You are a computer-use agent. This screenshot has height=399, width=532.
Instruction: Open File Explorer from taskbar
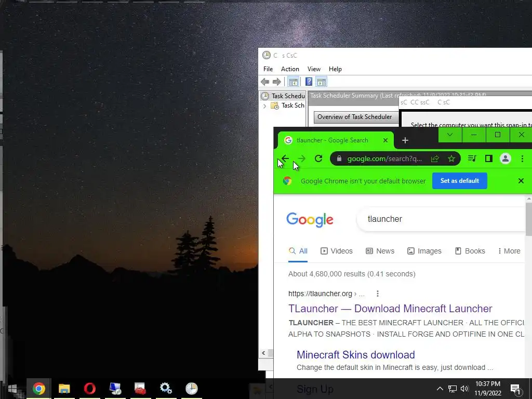point(64,389)
